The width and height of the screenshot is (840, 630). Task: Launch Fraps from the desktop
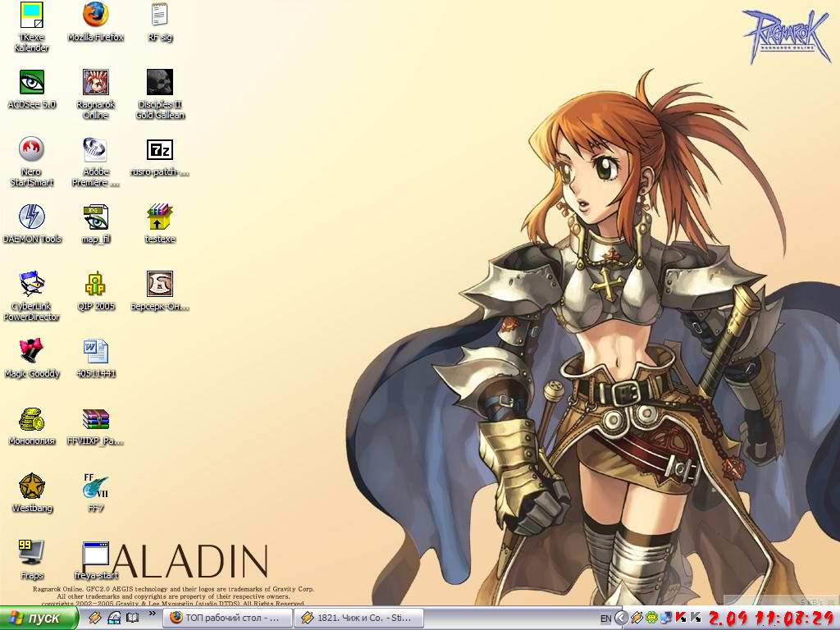(x=32, y=560)
